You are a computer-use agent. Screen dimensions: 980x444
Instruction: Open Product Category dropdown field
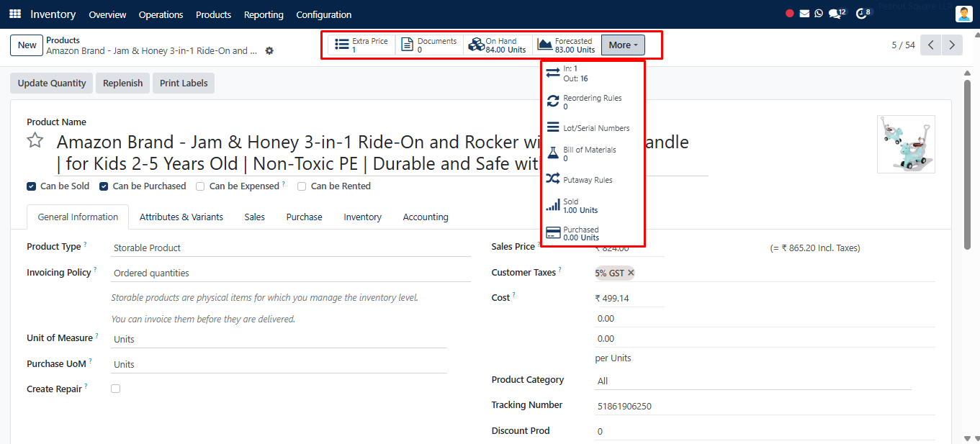click(x=753, y=381)
